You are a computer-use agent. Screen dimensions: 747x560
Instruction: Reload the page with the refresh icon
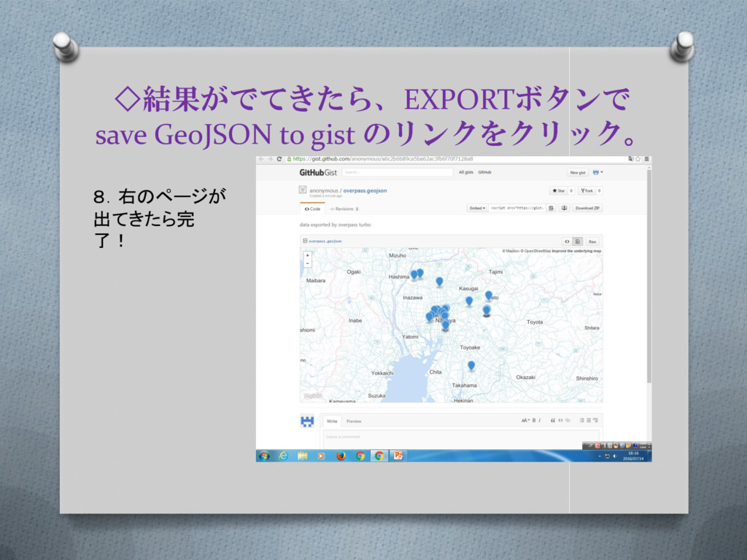[279, 159]
